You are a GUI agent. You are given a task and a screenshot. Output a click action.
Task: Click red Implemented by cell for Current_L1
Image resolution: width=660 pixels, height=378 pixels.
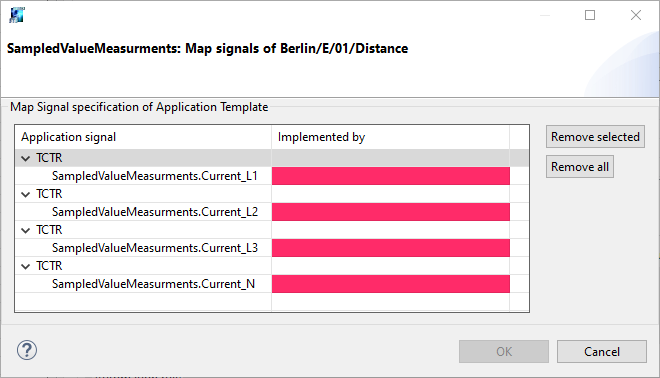point(391,176)
